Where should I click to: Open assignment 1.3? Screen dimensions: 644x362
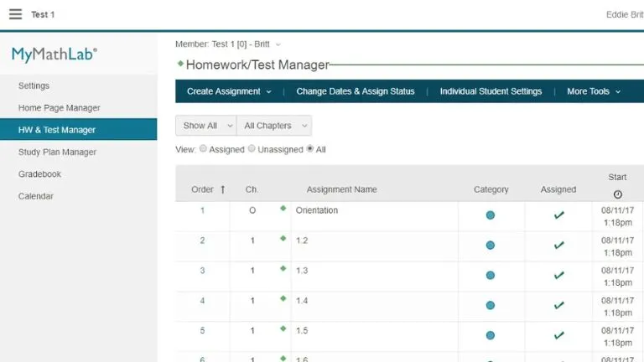tap(302, 271)
